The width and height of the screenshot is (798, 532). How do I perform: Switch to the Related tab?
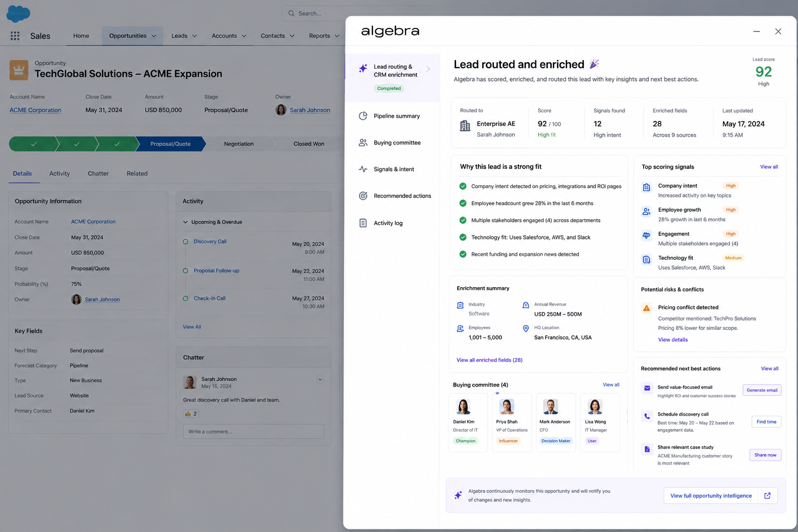pyautogui.click(x=137, y=174)
